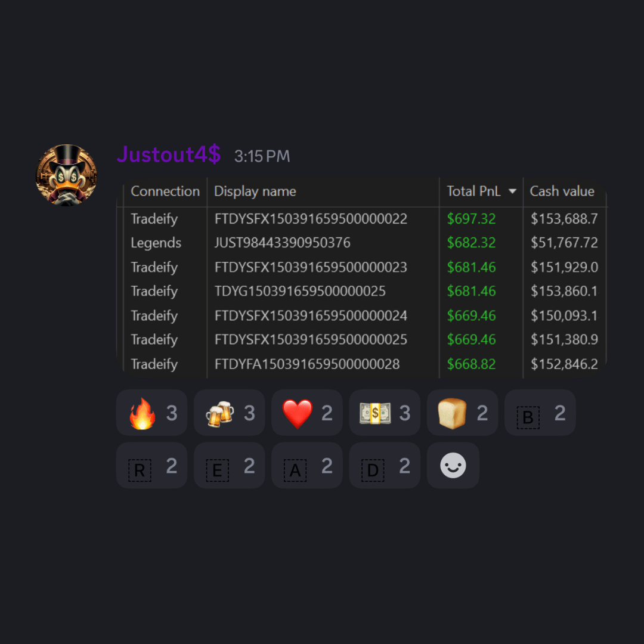Sort by the Cash value column header
This screenshot has height=644, width=644.
pyautogui.click(x=562, y=191)
